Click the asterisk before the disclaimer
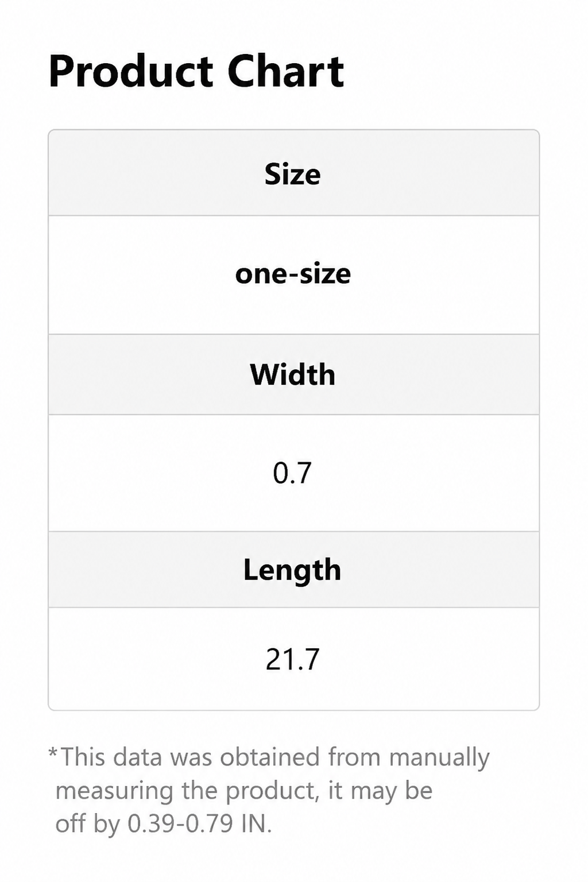Viewport: 588px width, 882px height. tap(53, 752)
